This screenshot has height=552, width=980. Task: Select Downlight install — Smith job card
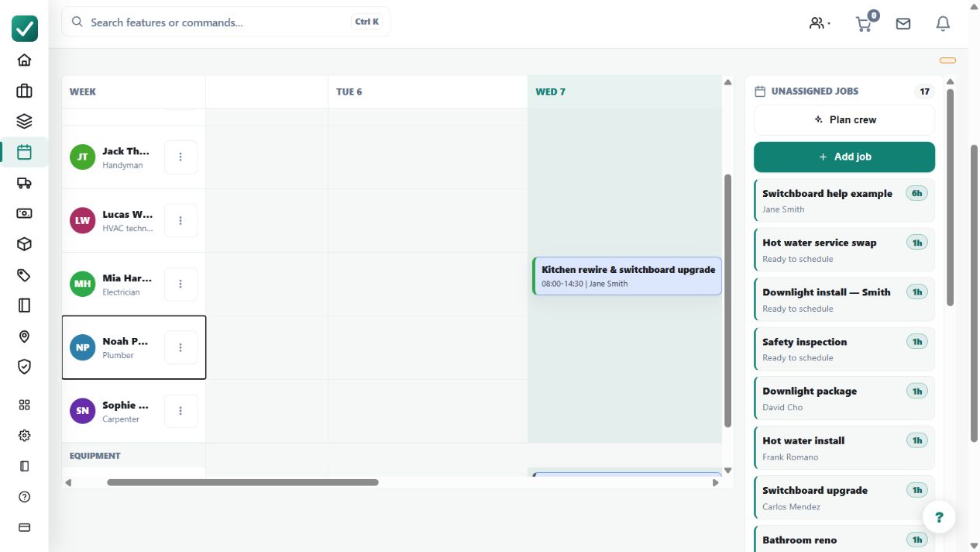point(844,299)
